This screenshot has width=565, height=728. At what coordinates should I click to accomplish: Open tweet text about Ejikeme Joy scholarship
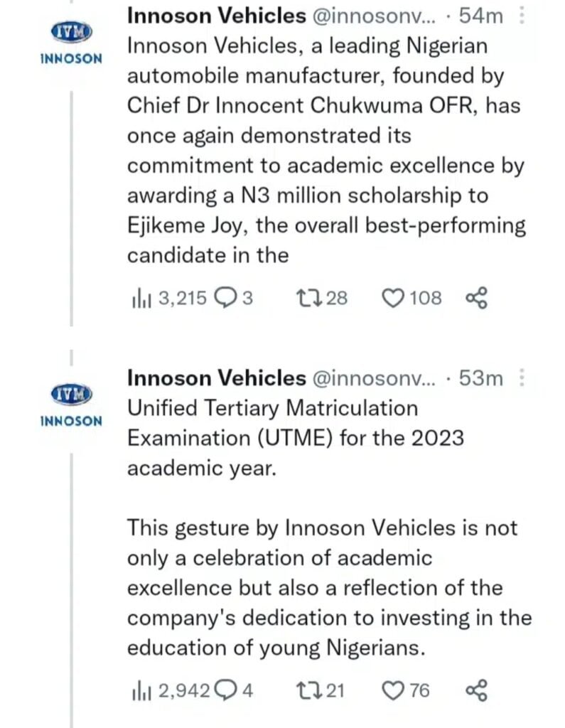click(325, 151)
